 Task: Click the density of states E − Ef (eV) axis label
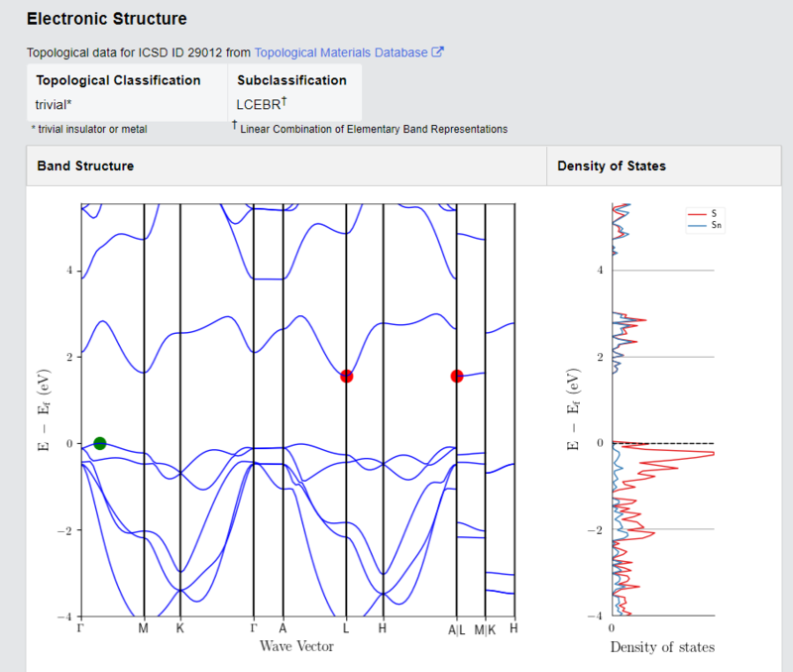[573, 409]
